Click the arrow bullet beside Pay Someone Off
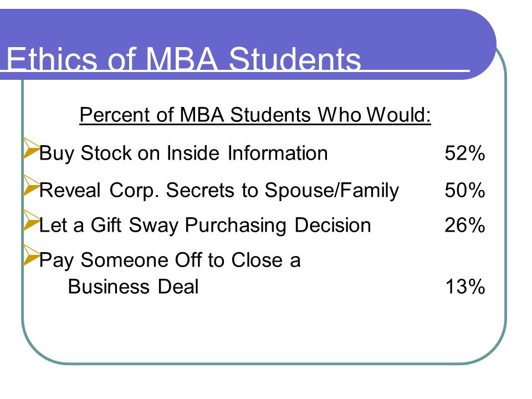The image size is (532, 399). (x=30, y=255)
